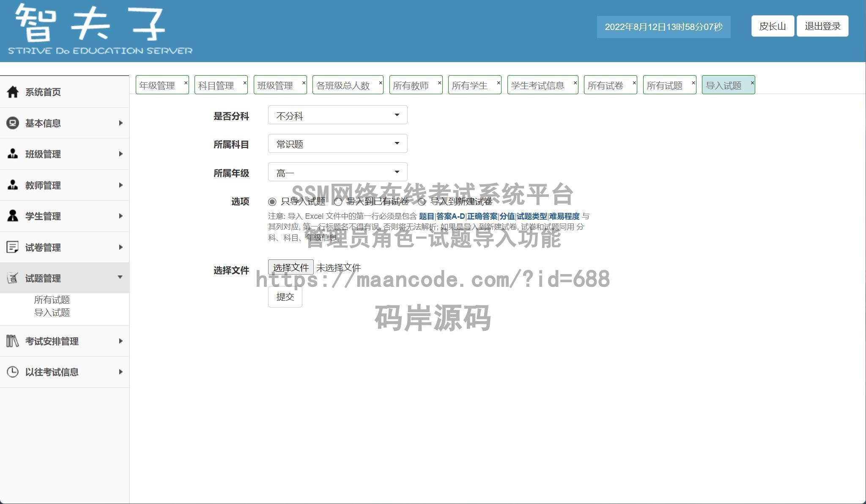The width and height of the screenshot is (866, 504).
Task: Open the 所属科目 dropdown
Action: [338, 144]
